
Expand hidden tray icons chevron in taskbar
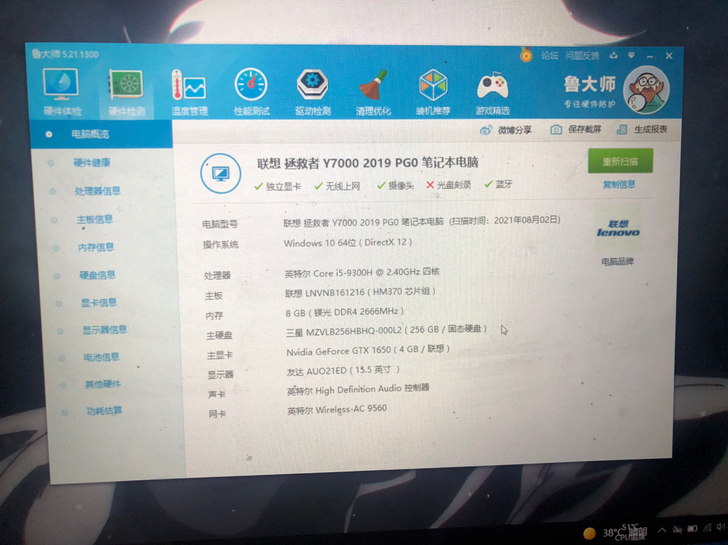tap(662, 530)
